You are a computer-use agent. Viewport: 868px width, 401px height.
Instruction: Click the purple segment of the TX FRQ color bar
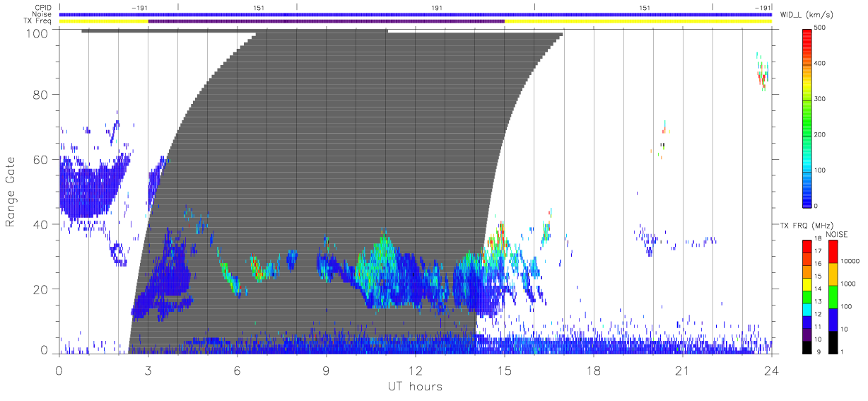(807, 334)
